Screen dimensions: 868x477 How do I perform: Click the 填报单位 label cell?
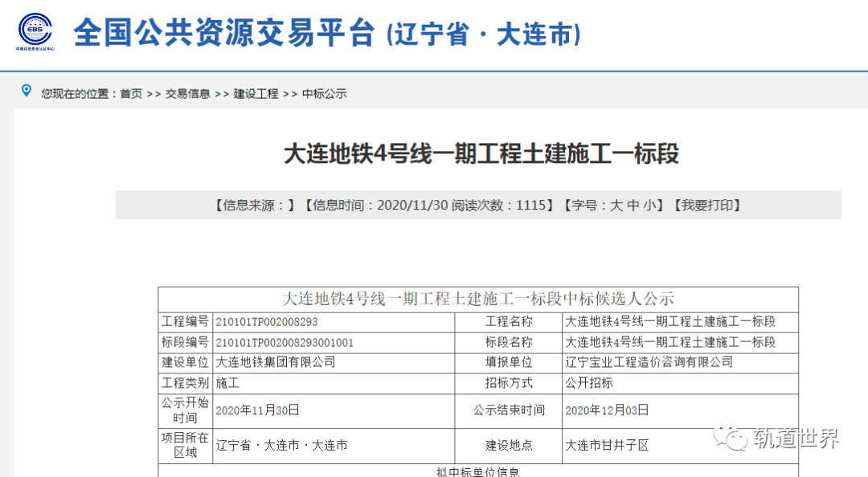[x=509, y=362]
